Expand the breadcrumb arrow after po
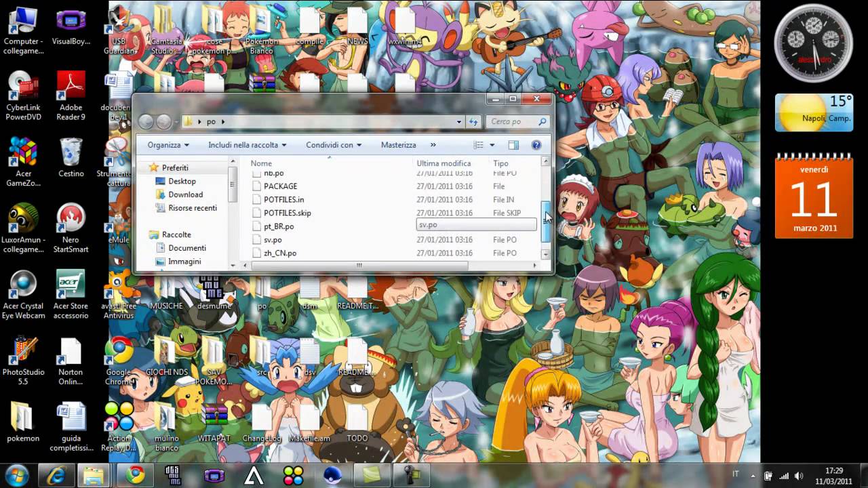Image resolution: width=868 pixels, height=488 pixels. [x=223, y=122]
